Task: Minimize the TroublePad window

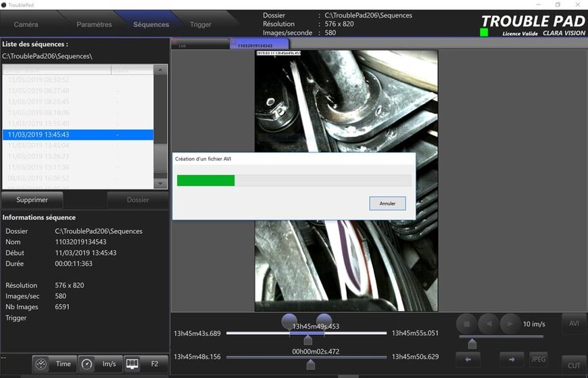Action: [539, 5]
